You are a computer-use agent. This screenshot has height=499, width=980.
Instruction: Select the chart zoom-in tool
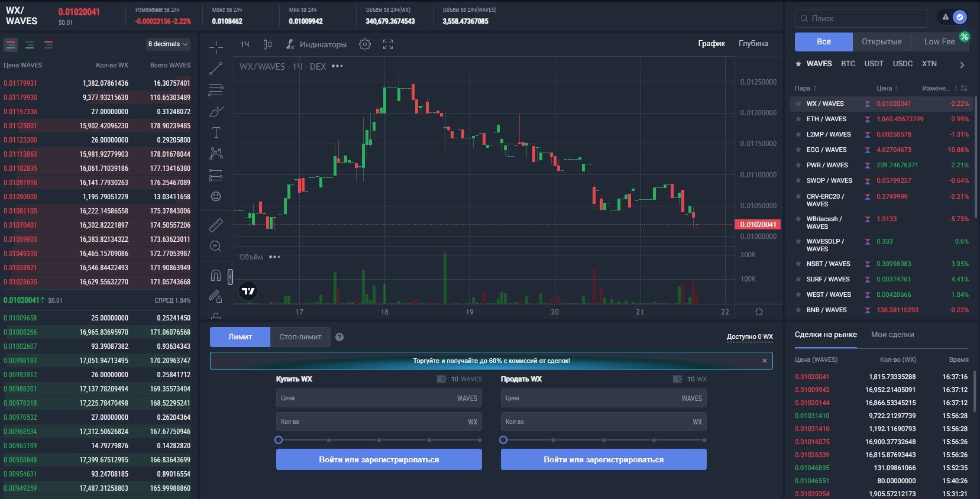coord(216,246)
